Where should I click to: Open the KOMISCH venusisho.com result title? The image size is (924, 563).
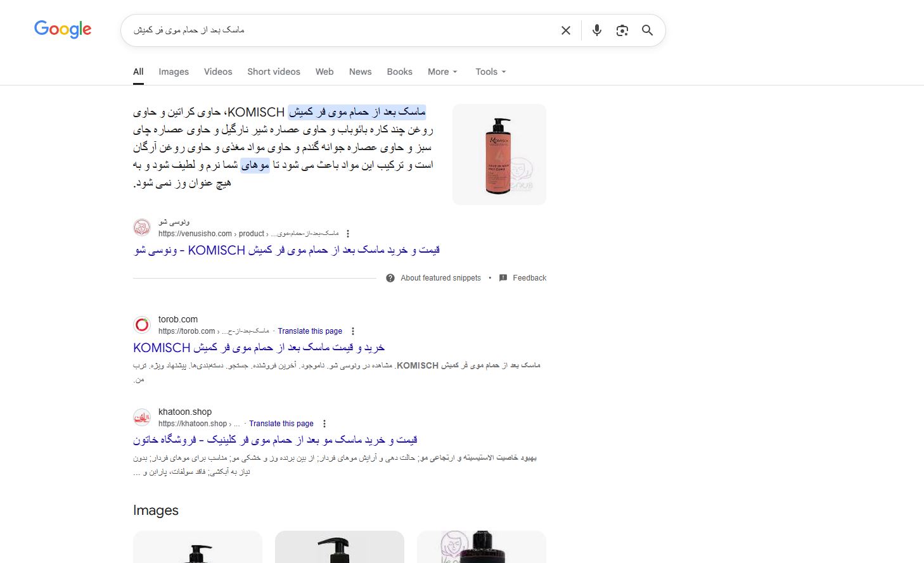click(286, 250)
